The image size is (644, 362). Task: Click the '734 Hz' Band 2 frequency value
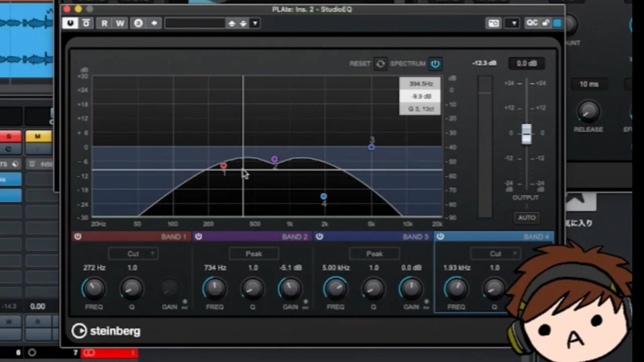click(x=215, y=267)
